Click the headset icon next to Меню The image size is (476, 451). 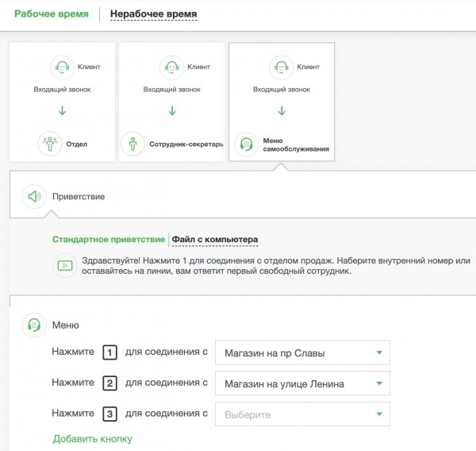(x=34, y=325)
